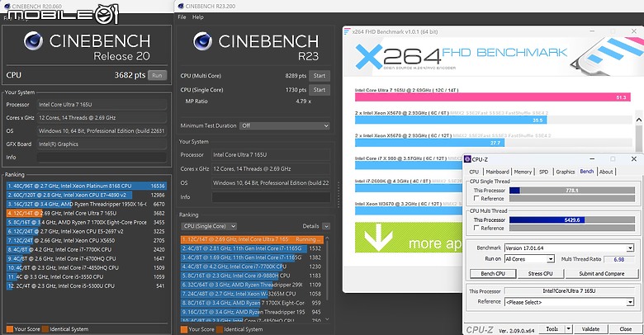Switch to the About tab in CPU-Z
644x335 pixels.
(x=606, y=172)
